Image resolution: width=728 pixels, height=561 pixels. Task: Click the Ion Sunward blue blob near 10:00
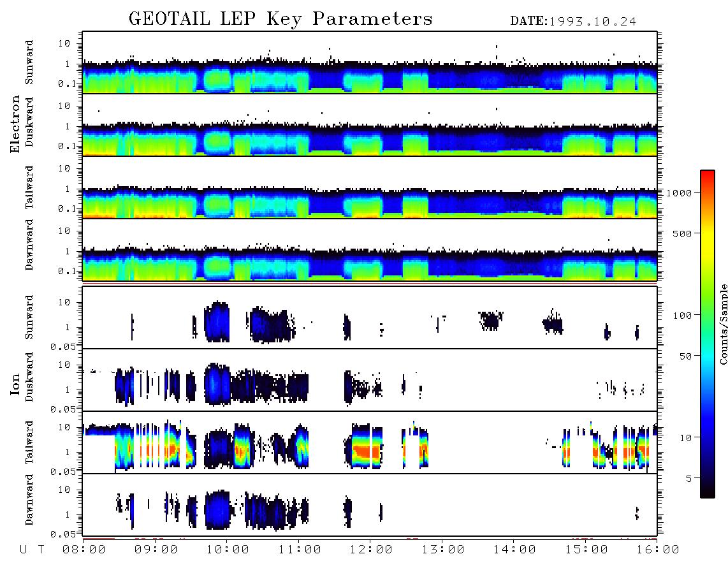click(x=217, y=321)
